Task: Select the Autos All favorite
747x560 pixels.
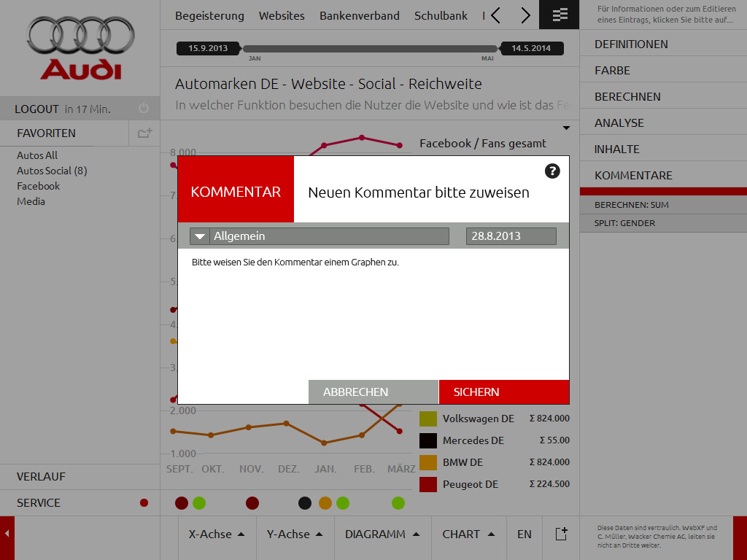Action: [x=37, y=155]
